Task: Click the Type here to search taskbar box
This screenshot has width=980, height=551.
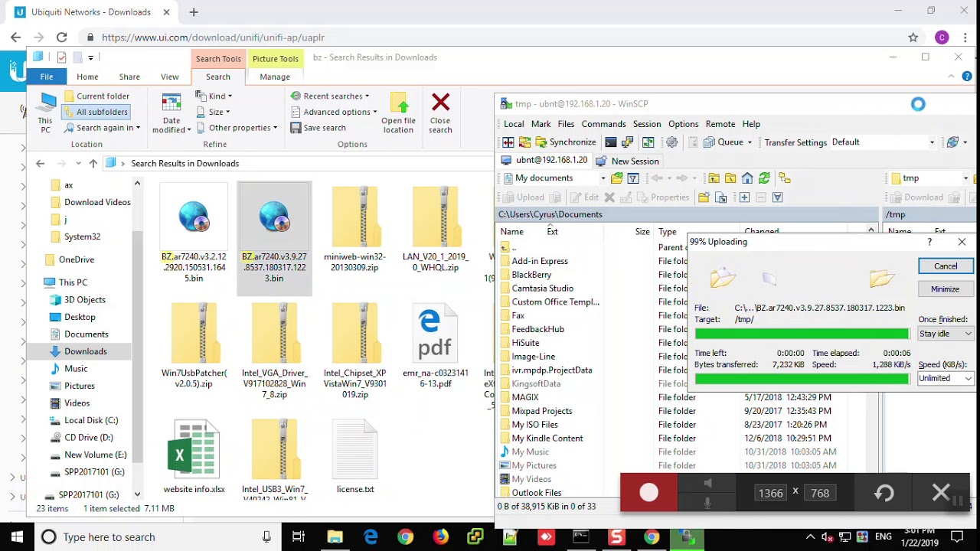Action: (157, 537)
